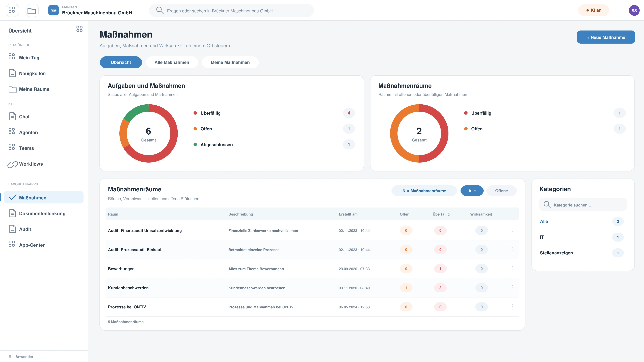Open Agenten in sidebar

coord(43,132)
